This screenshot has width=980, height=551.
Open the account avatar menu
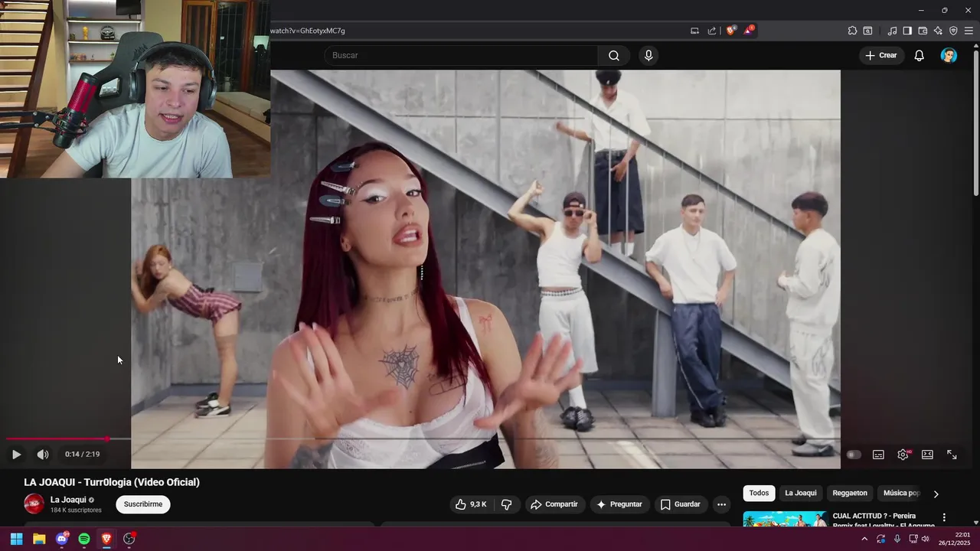[949, 55]
